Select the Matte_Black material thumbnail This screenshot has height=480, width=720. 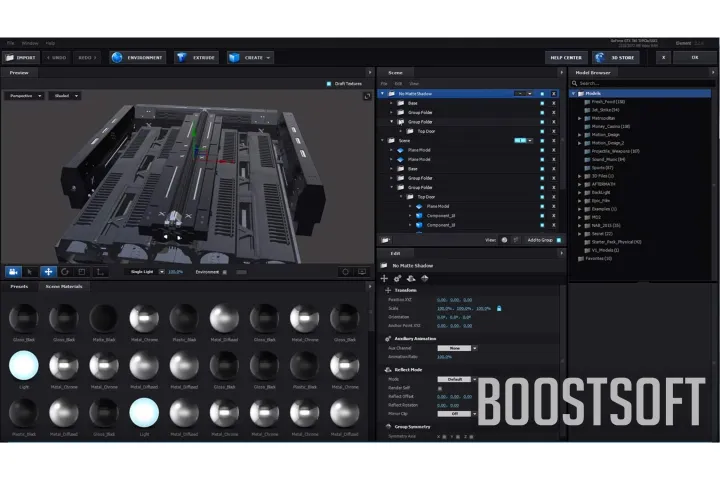coord(104,318)
